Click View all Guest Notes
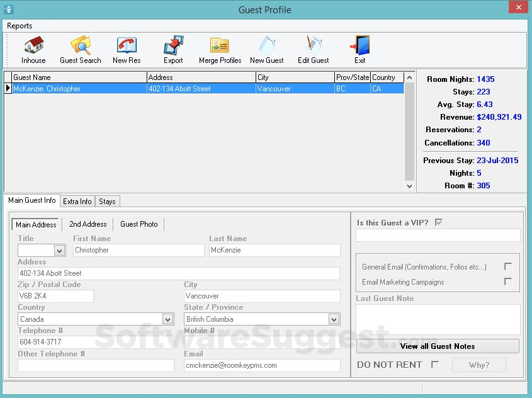Image resolution: width=532 pixels, height=398 pixels. pos(438,346)
